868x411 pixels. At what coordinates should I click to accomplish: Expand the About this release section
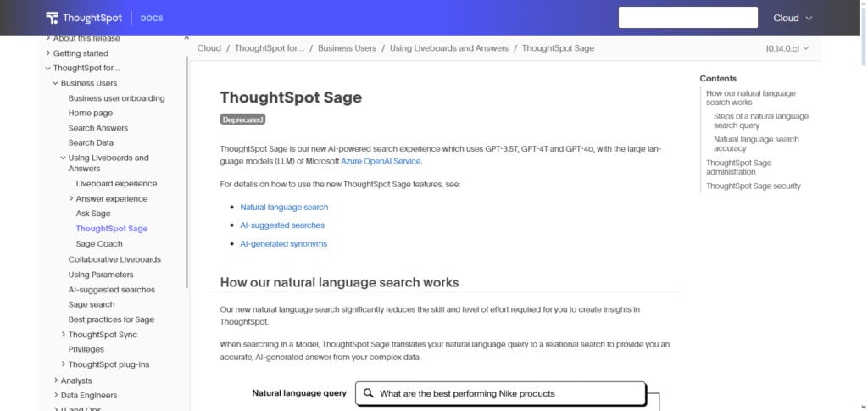click(x=48, y=38)
